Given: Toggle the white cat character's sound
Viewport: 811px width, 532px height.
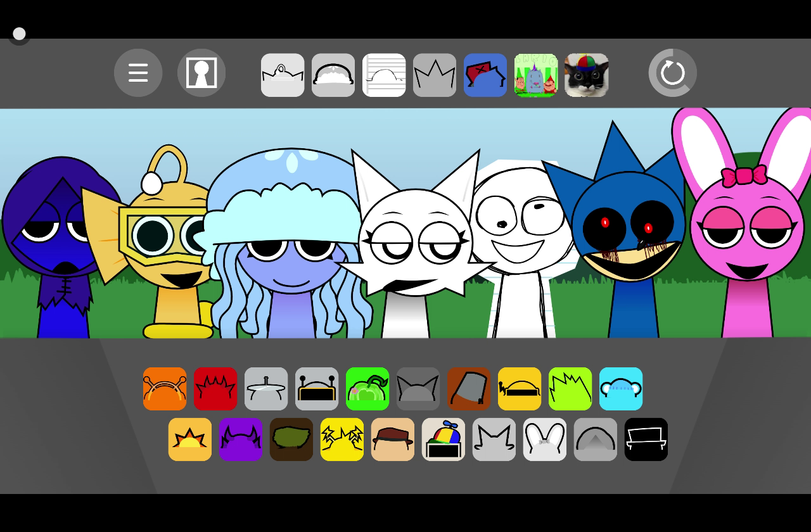Looking at the screenshot, I should (415, 247).
